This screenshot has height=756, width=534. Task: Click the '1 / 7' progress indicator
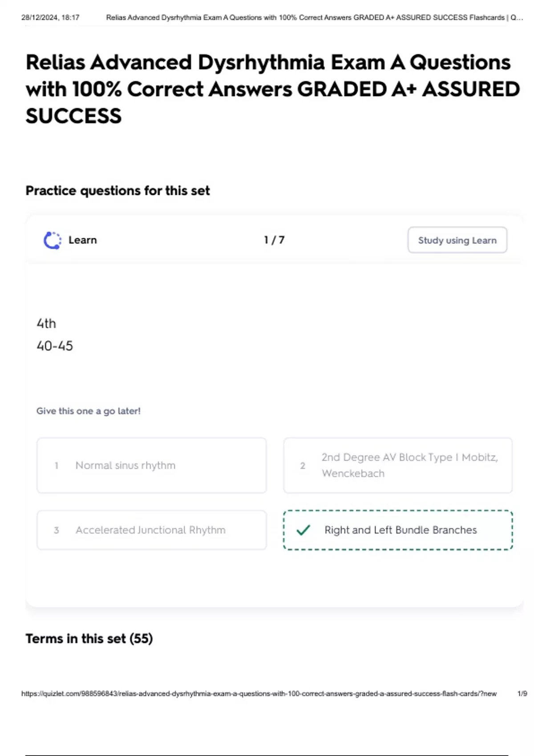(x=275, y=240)
